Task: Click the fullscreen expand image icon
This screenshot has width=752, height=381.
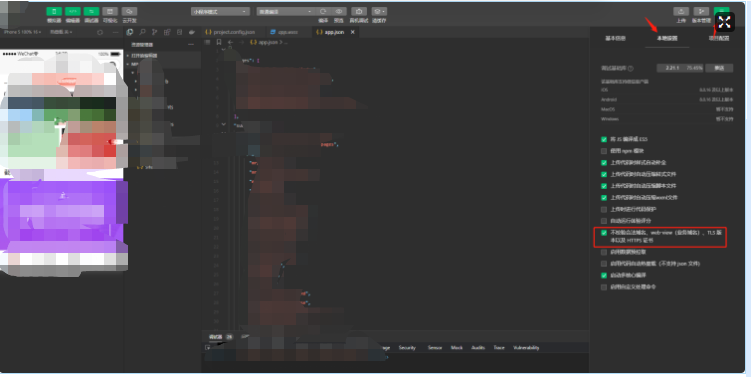Action: (724, 22)
